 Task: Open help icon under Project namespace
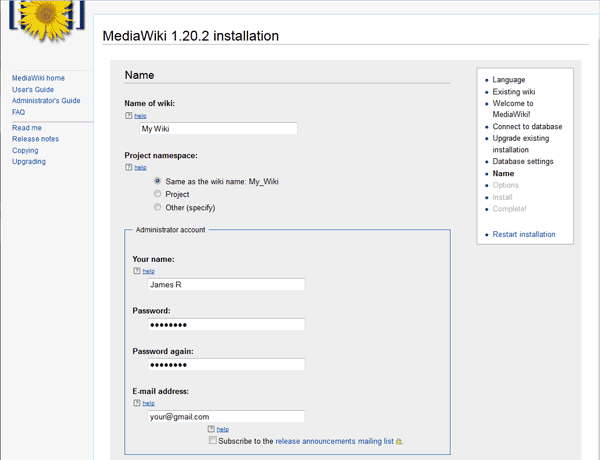[x=129, y=167]
